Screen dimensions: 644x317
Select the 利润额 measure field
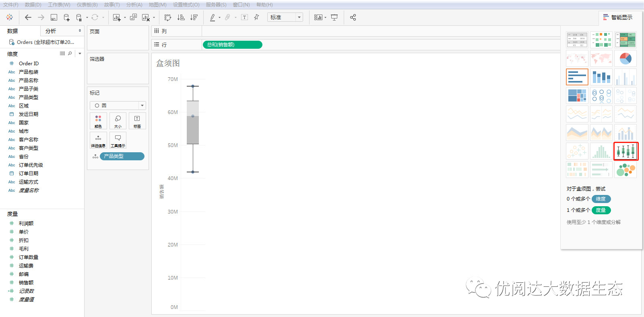click(x=26, y=223)
